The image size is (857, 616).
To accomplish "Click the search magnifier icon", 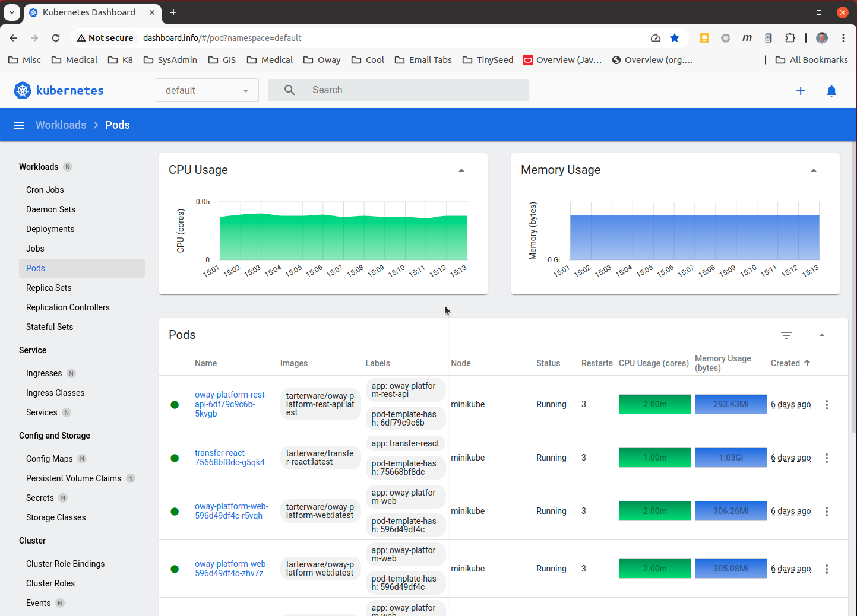I will coord(289,90).
